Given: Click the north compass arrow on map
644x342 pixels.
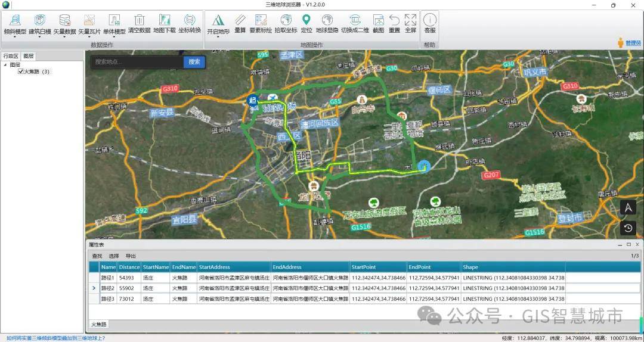Looking at the screenshot, I should click(x=628, y=207).
